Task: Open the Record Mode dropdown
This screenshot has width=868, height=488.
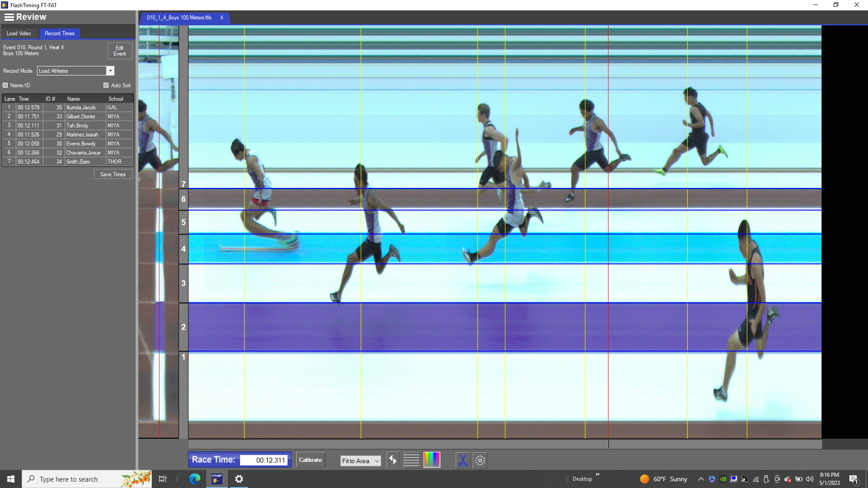Action: pyautogui.click(x=110, y=71)
